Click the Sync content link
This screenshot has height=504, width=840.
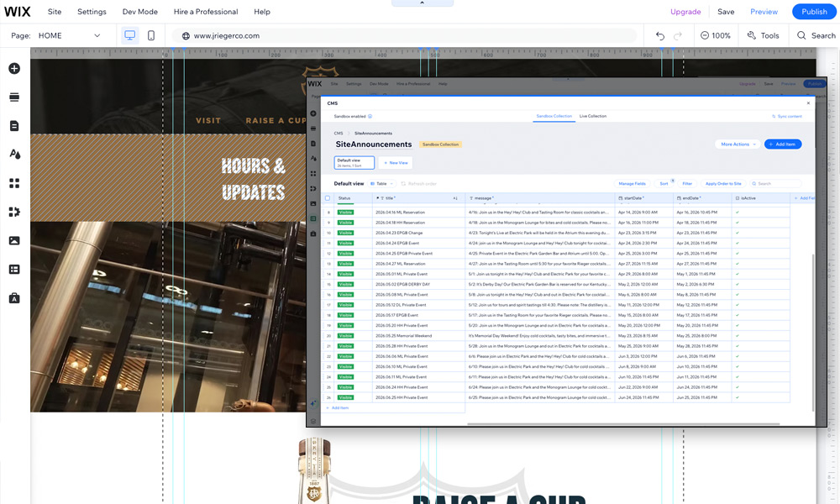787,116
